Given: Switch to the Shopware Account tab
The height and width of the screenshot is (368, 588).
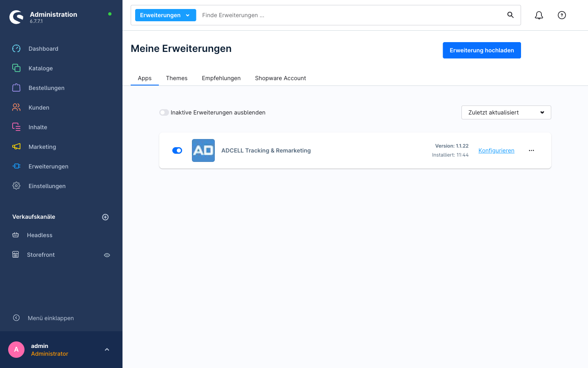Looking at the screenshot, I should point(281,78).
